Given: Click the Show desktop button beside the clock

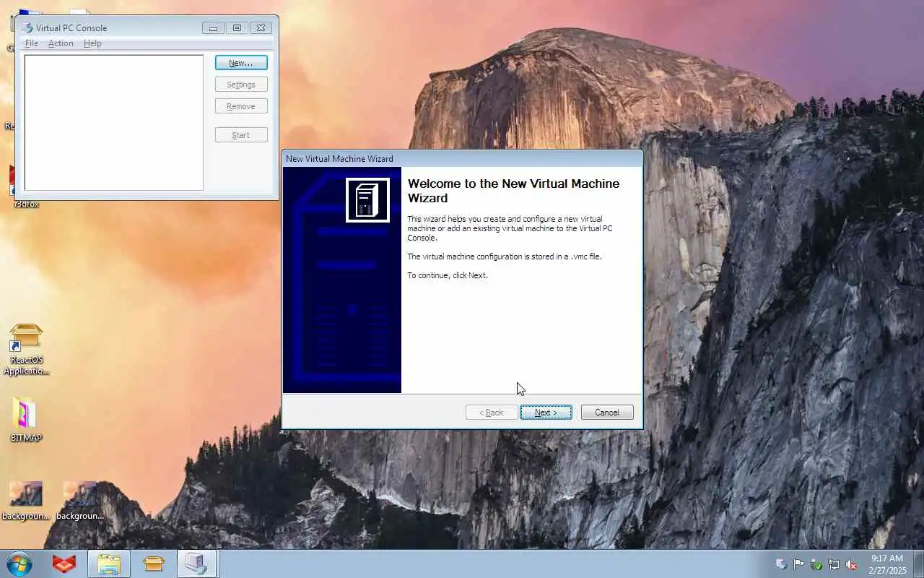Looking at the screenshot, I should [x=918, y=564].
